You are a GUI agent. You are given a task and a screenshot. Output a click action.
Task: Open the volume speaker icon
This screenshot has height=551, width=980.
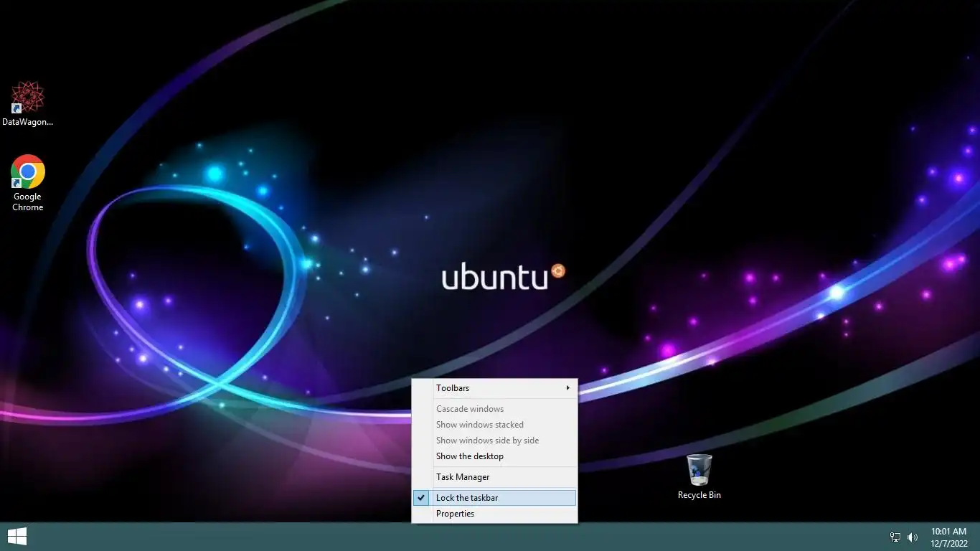click(913, 537)
